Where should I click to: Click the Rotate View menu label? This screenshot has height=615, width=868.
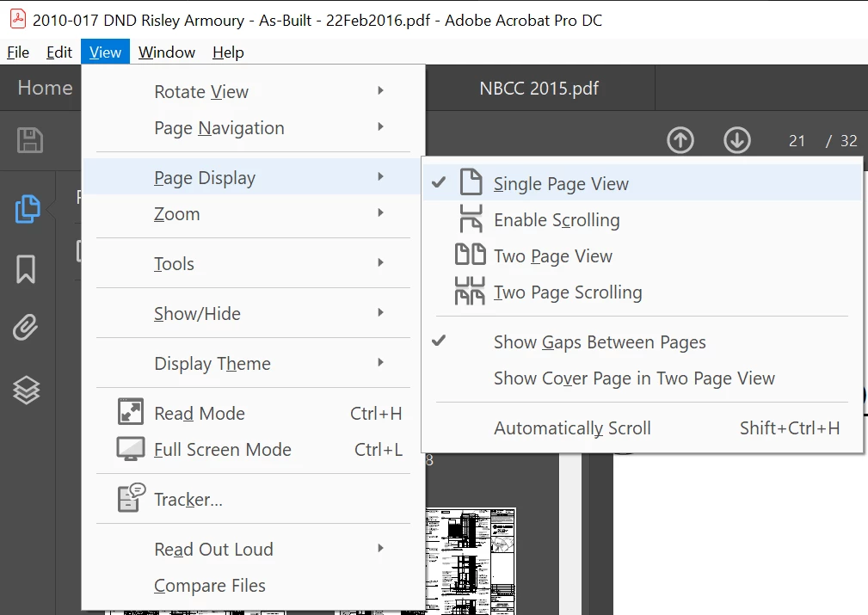(x=201, y=91)
